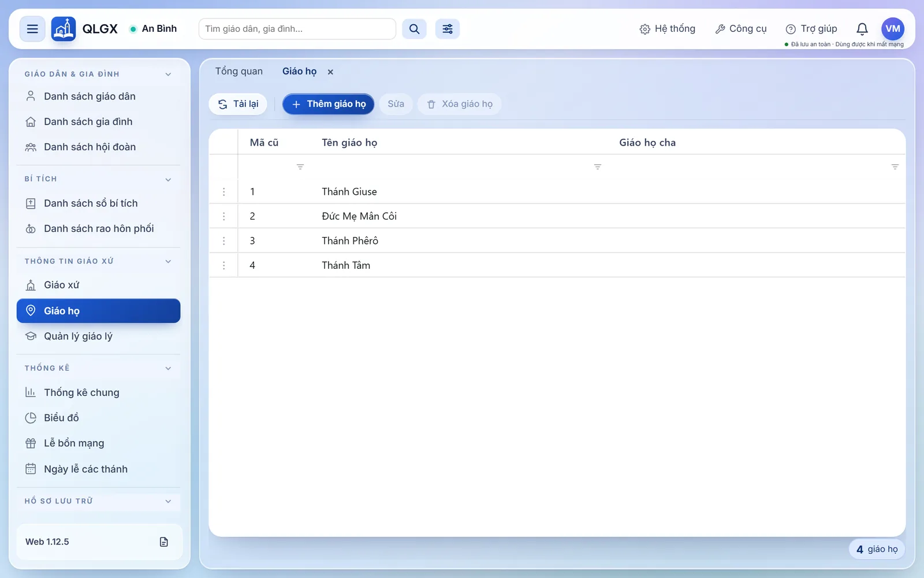Click the Giáo họ cha column filter icon
Image resolution: width=924 pixels, height=578 pixels.
pos(895,167)
